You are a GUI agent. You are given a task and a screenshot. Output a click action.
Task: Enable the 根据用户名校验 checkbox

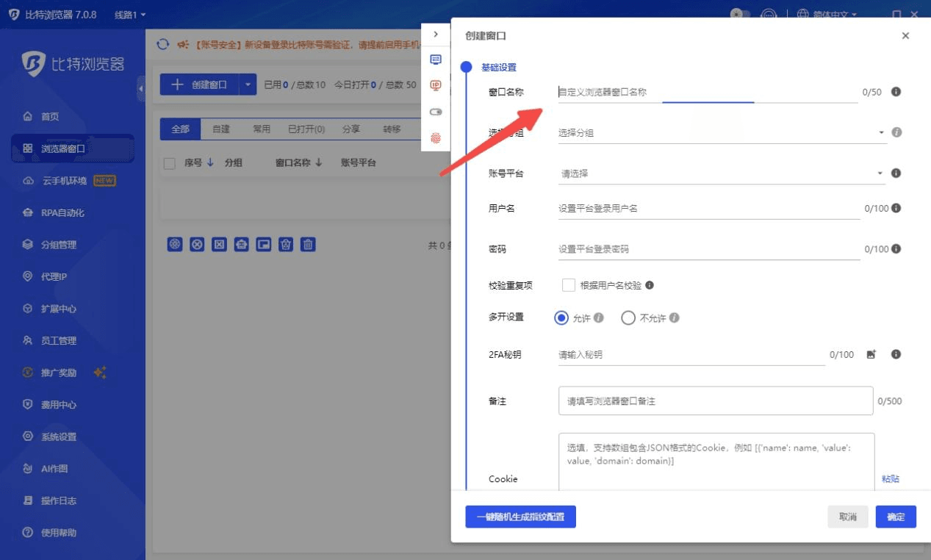(568, 285)
